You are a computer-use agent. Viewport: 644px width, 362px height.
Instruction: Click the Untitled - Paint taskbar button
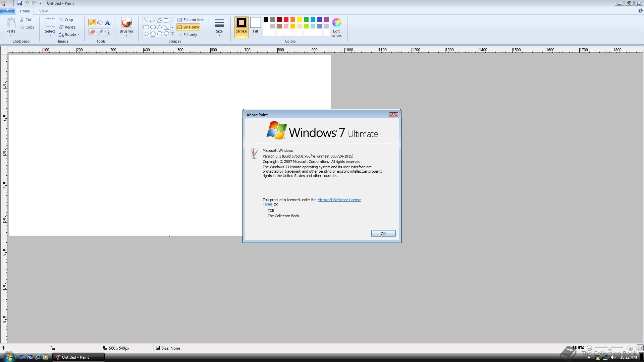point(78,357)
